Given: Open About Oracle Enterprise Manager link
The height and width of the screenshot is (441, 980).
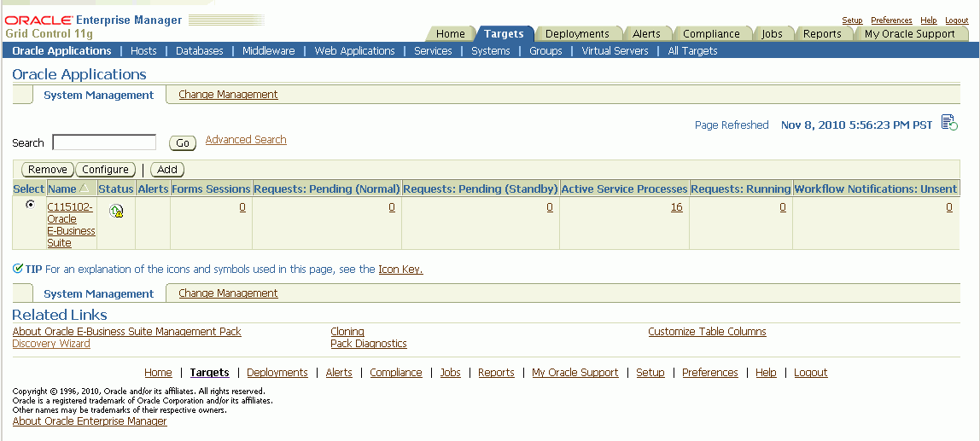Looking at the screenshot, I should click(x=90, y=421).
